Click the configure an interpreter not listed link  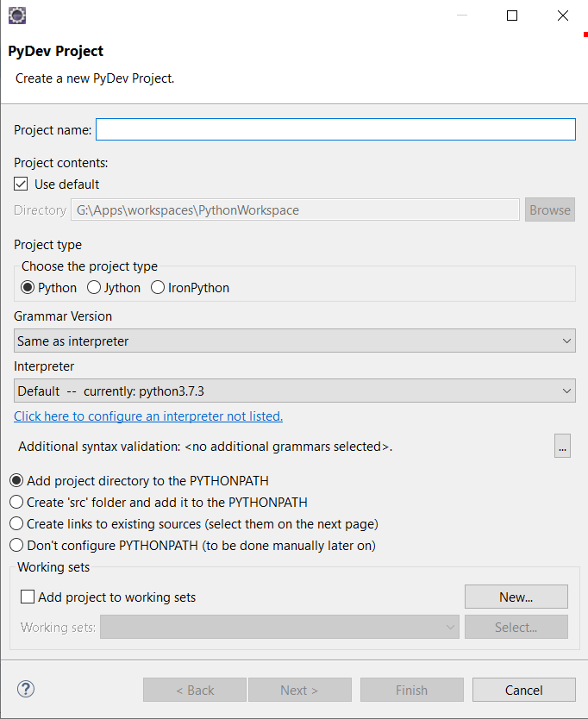pos(148,416)
